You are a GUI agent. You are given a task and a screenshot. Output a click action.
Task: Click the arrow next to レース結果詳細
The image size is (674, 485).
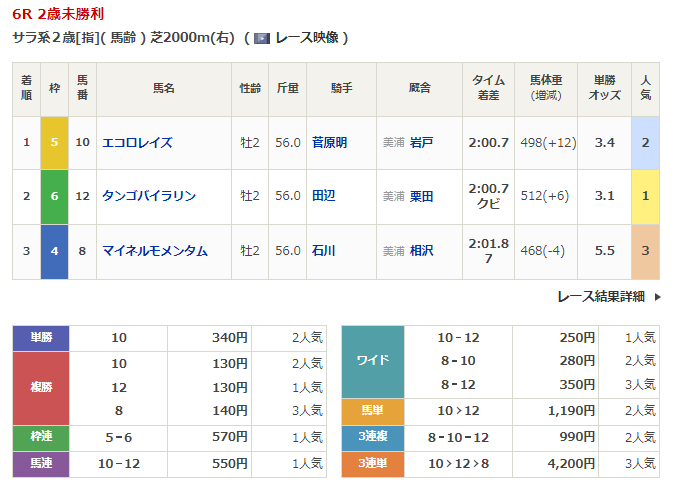tap(657, 296)
